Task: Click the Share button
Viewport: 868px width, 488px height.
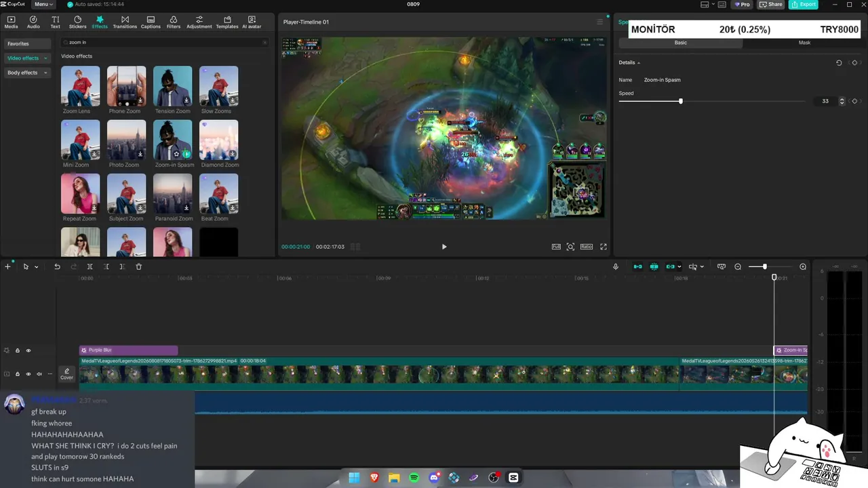Action: [x=771, y=4]
